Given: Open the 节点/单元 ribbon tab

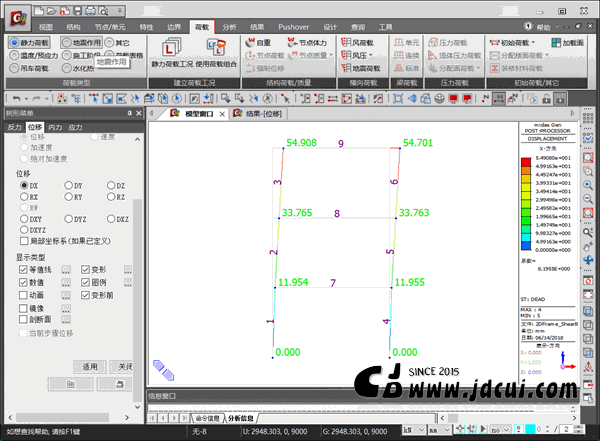Looking at the screenshot, I should (110, 27).
